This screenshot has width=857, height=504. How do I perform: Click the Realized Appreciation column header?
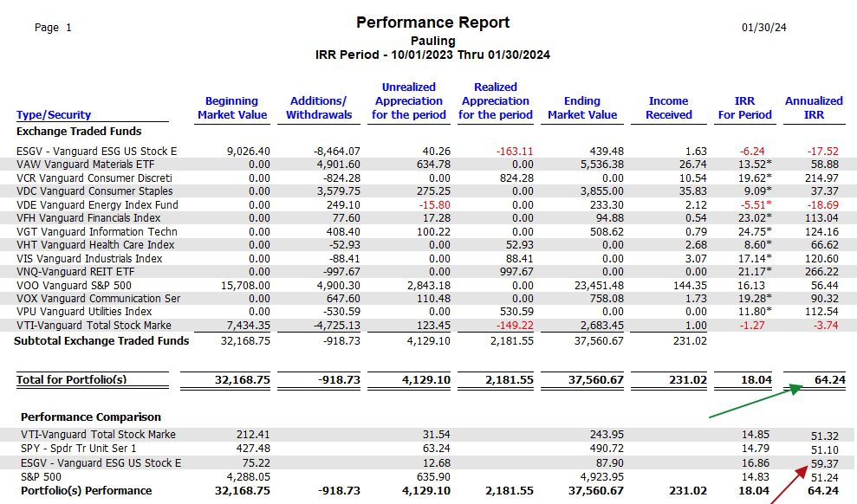[495, 101]
